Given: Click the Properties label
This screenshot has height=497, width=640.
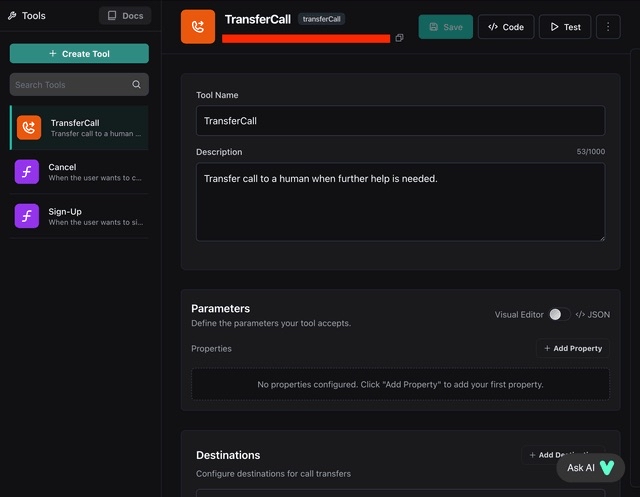Looking at the screenshot, I should [x=211, y=349].
